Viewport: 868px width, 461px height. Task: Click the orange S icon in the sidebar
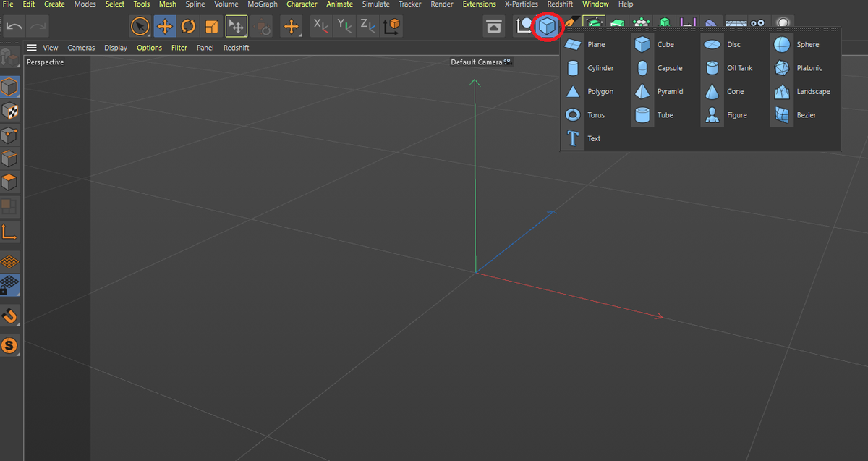click(9, 347)
